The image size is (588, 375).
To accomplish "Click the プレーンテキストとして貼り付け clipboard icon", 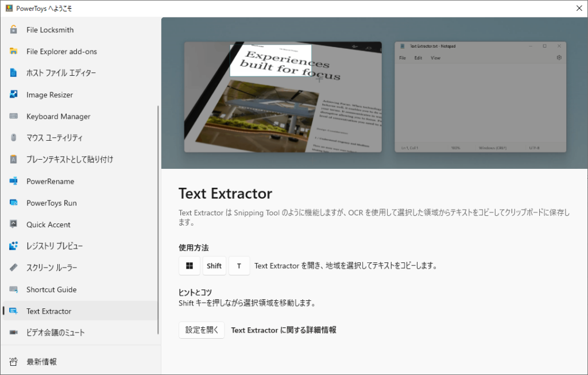I will coord(14,160).
